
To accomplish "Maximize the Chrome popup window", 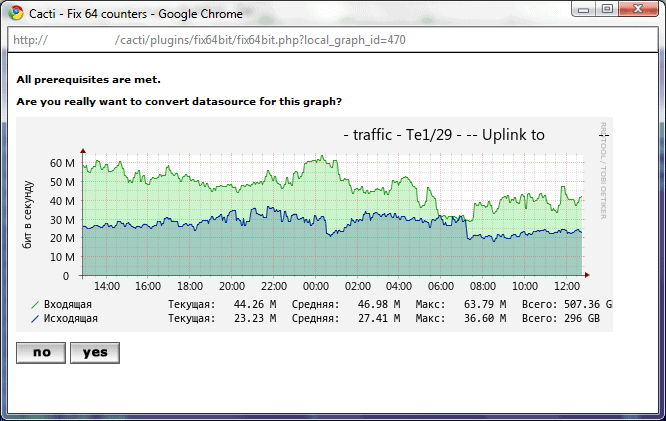I will (607, 9).
